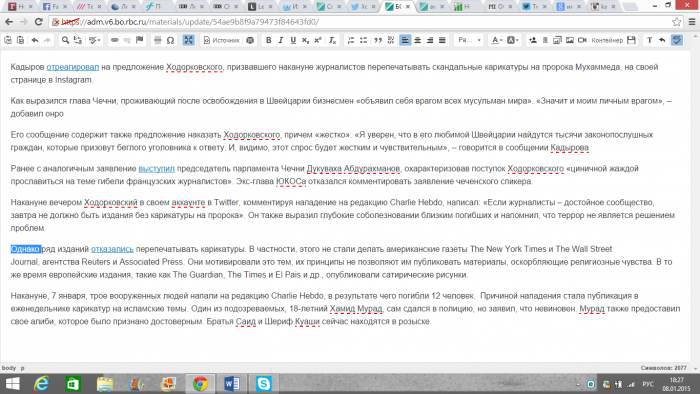The image size is (700, 394).
Task: Click the Maximize editor icon
Action: pos(188,40)
